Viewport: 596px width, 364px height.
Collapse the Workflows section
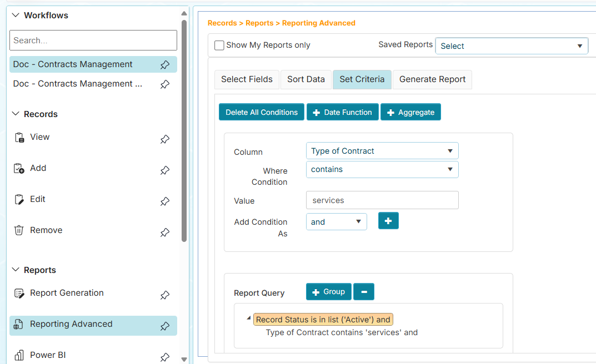tap(15, 15)
